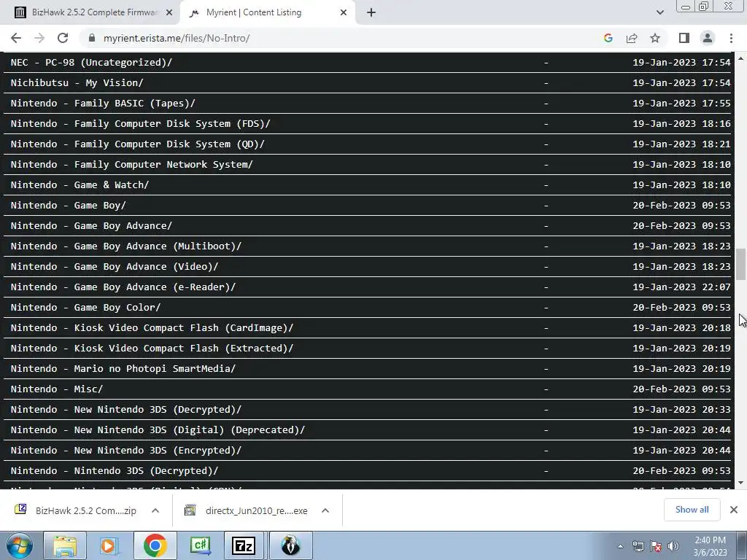Click the Google icon in address bar

pos(608,38)
